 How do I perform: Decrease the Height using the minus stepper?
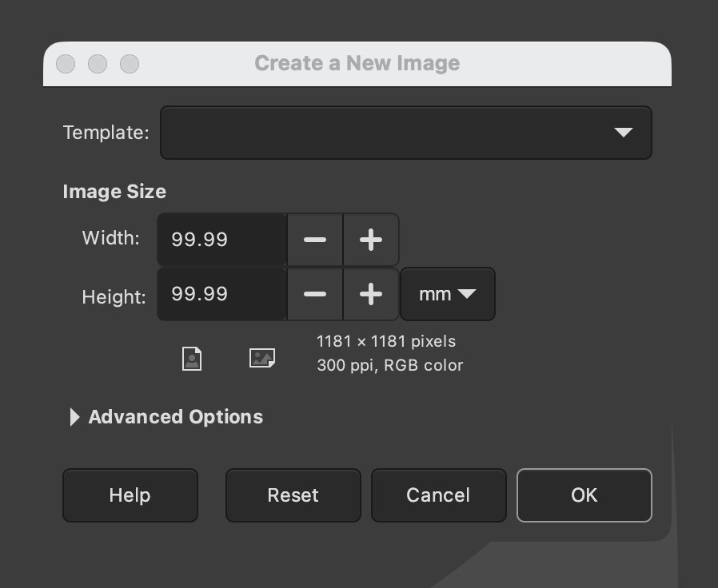[315, 294]
